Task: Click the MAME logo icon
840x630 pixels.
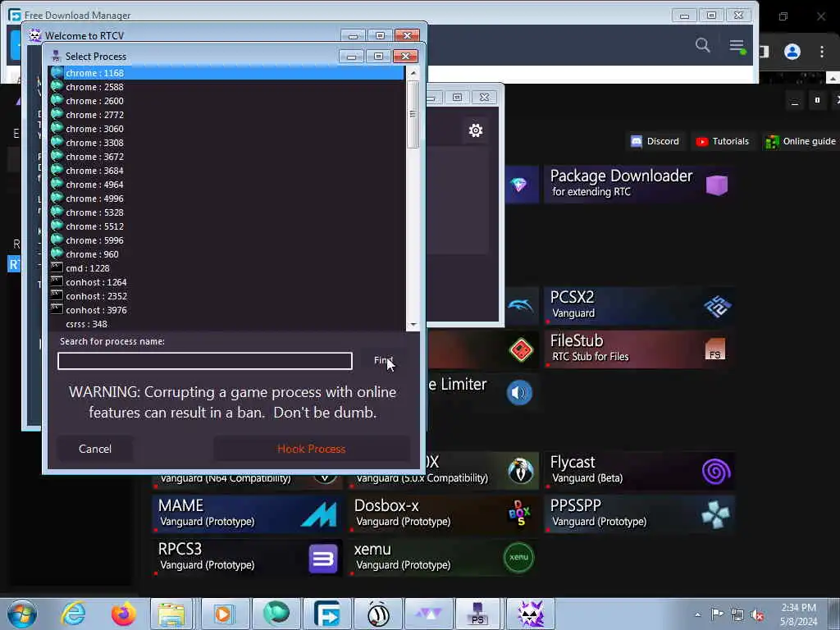Action: click(319, 515)
